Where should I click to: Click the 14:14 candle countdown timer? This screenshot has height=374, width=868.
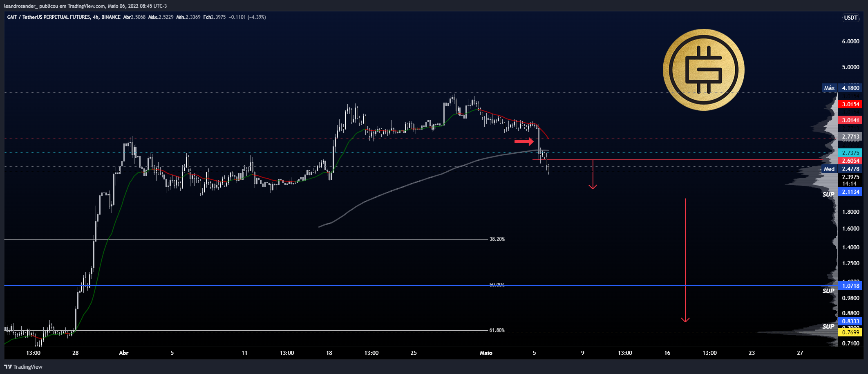click(849, 184)
